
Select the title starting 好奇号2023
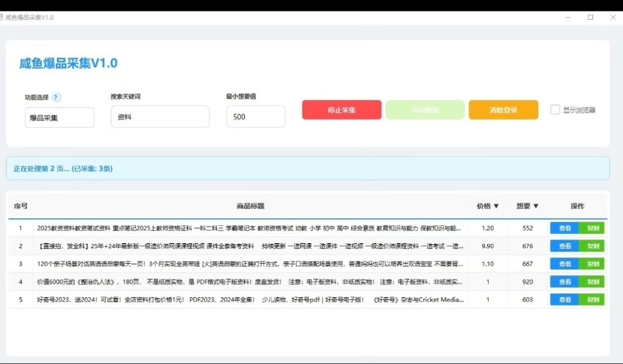click(250, 299)
